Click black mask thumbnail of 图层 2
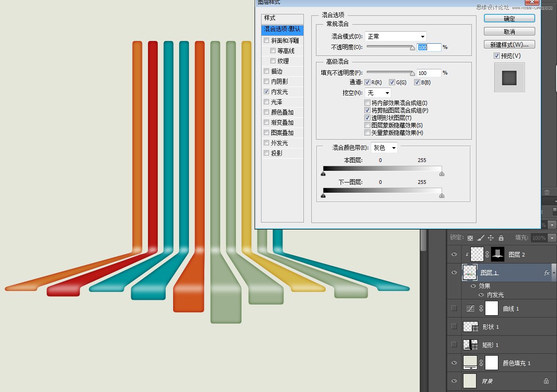Viewport: 557px width, 392px height. [x=498, y=254]
